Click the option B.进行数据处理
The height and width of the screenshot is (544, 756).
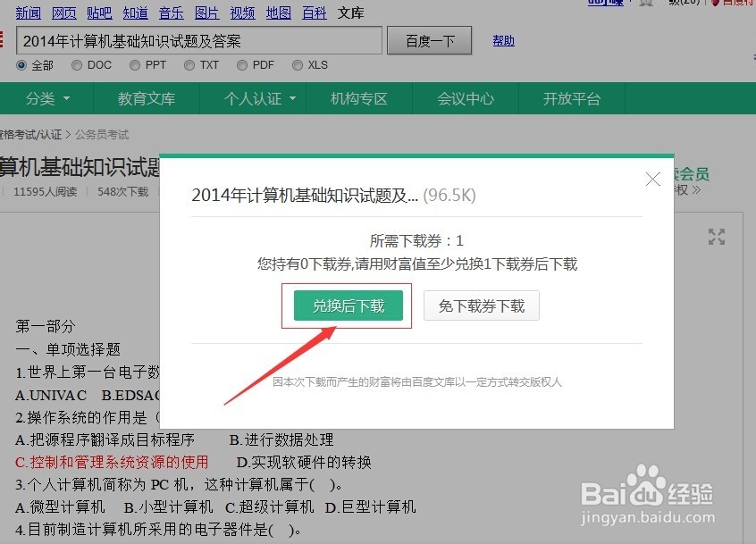click(281, 439)
